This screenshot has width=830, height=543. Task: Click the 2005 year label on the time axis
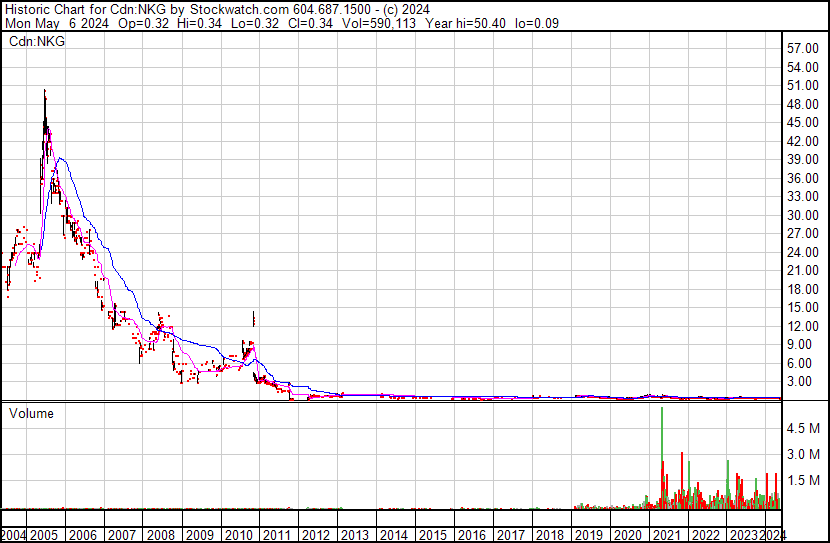pos(43,535)
